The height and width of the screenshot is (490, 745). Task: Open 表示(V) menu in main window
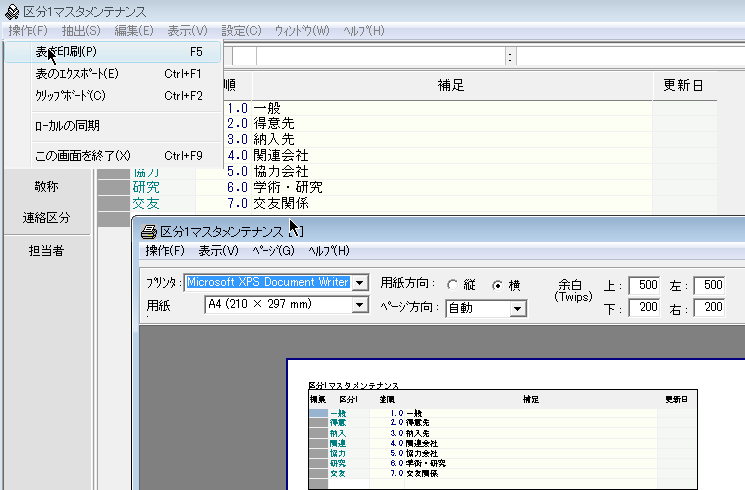coord(187,31)
